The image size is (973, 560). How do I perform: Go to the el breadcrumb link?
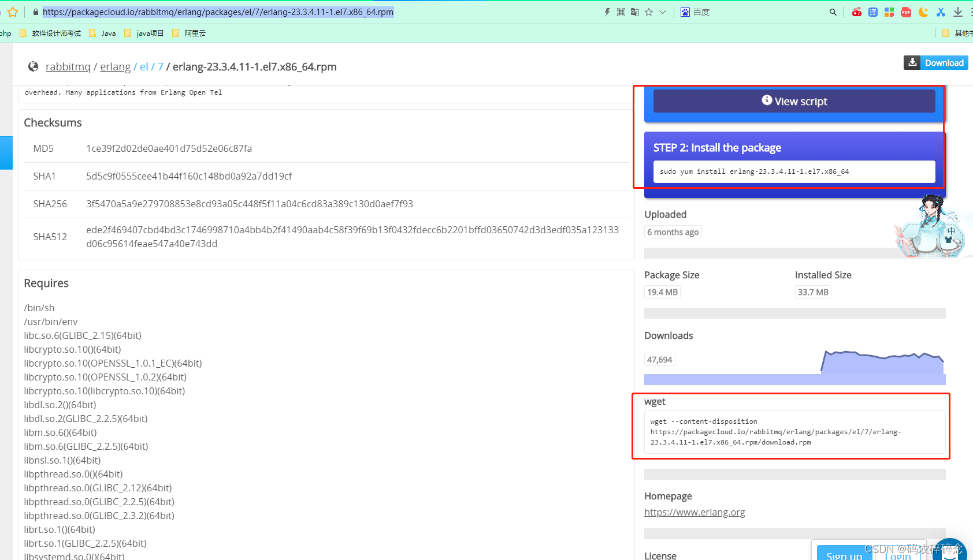click(144, 67)
